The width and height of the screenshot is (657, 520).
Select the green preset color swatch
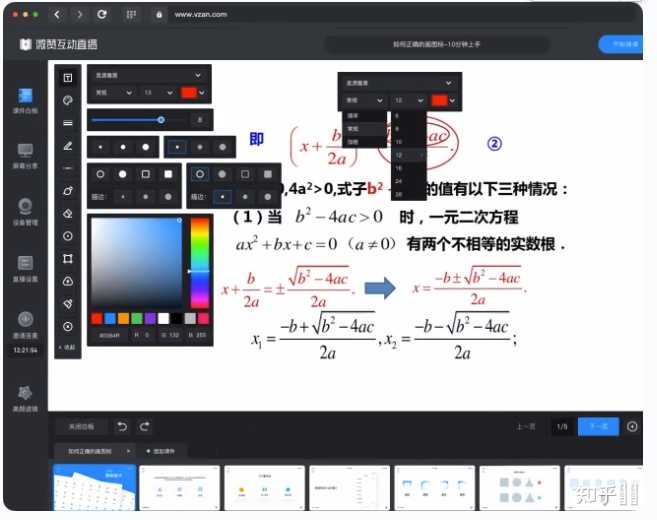(137, 318)
